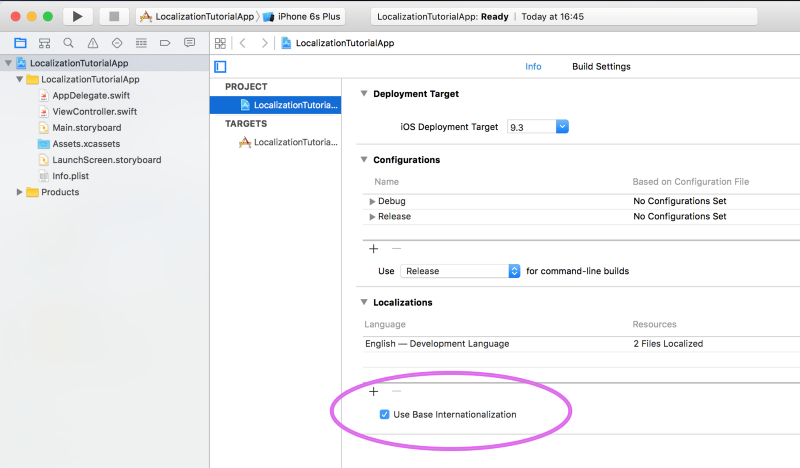Viewport: 800px width, 468px height.
Task: Select Main.storyboard file
Action: click(87, 128)
